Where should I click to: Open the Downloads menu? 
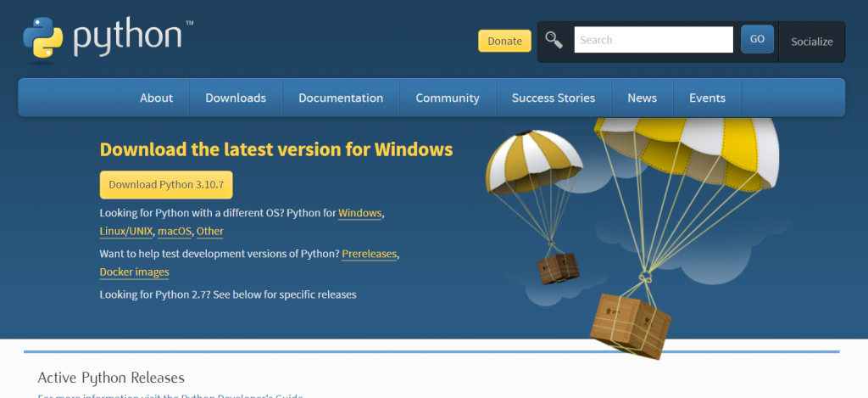pos(236,98)
